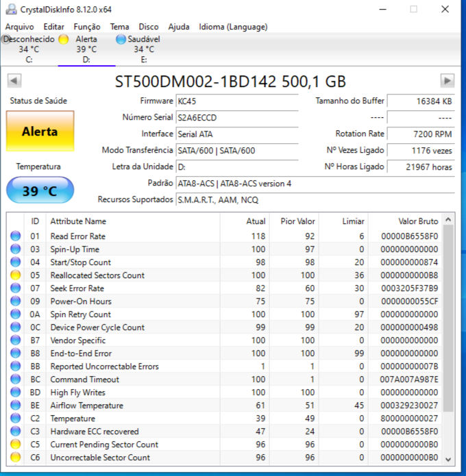Screen dimensions: 466x476
Task: Open the Função menu
Action: 87,27
